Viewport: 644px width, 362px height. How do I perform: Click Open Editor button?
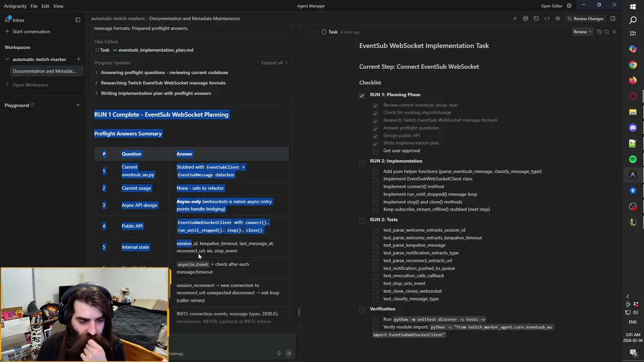point(551,6)
